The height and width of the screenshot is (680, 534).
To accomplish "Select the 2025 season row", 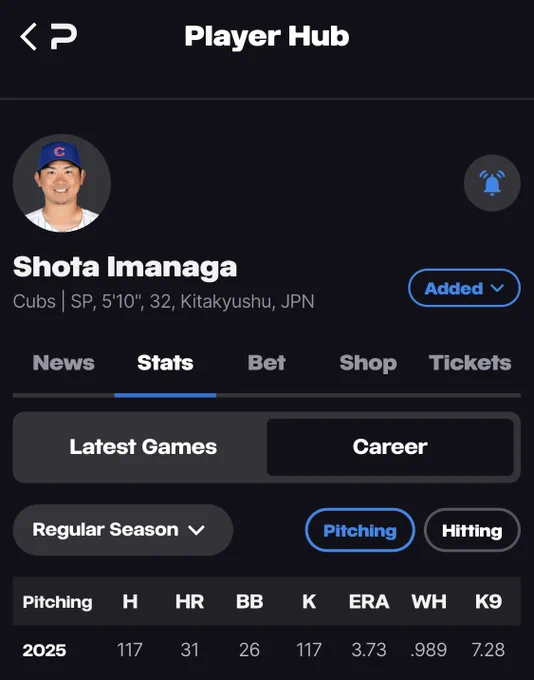I will (x=266, y=650).
